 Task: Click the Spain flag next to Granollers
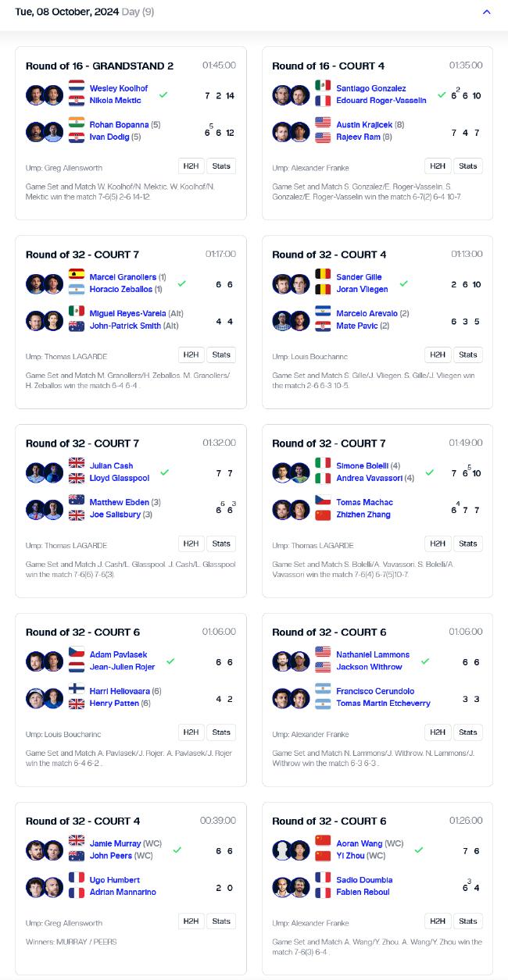click(x=77, y=274)
